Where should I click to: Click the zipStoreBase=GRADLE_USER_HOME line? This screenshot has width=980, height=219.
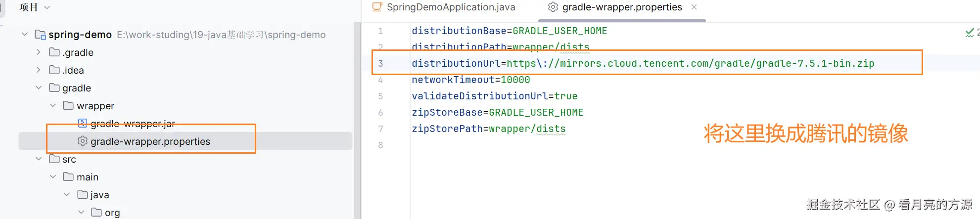[x=498, y=112]
